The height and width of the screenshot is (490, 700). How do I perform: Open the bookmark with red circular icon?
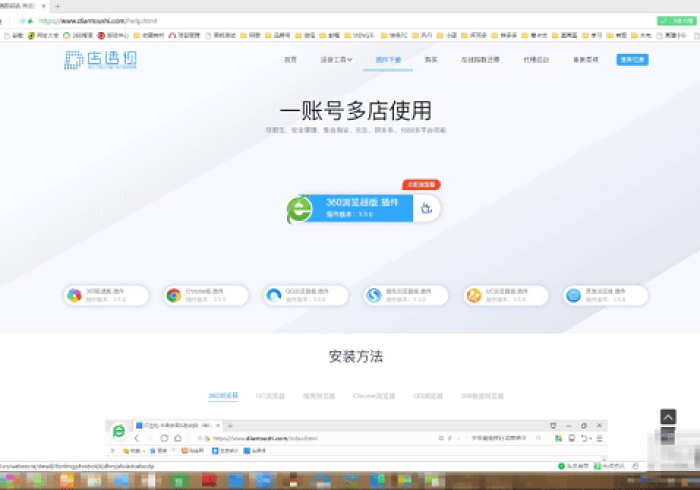[x=113, y=35]
